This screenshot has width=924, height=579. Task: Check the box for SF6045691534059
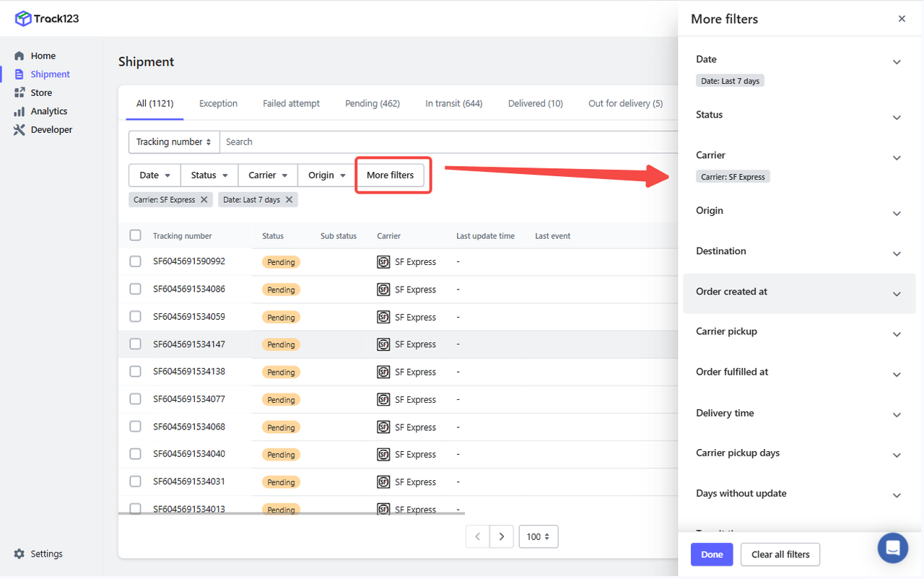pyautogui.click(x=135, y=316)
